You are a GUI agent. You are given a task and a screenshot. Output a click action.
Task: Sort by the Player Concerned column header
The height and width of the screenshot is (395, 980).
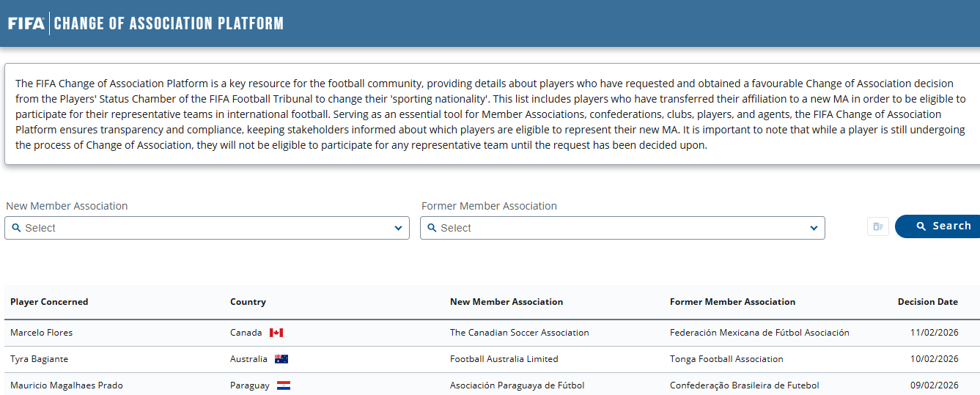tap(49, 302)
